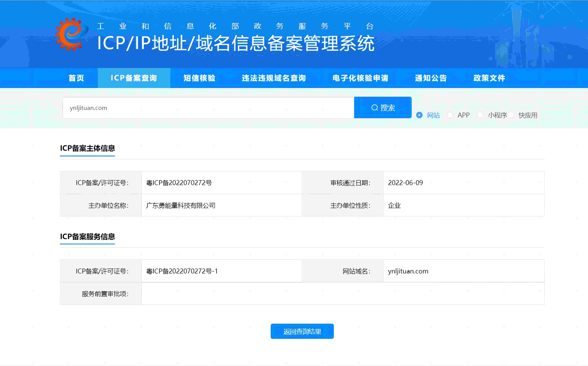This screenshot has width=588, height=366.
Task: Select the 小程序 radio option
Action: [x=480, y=115]
